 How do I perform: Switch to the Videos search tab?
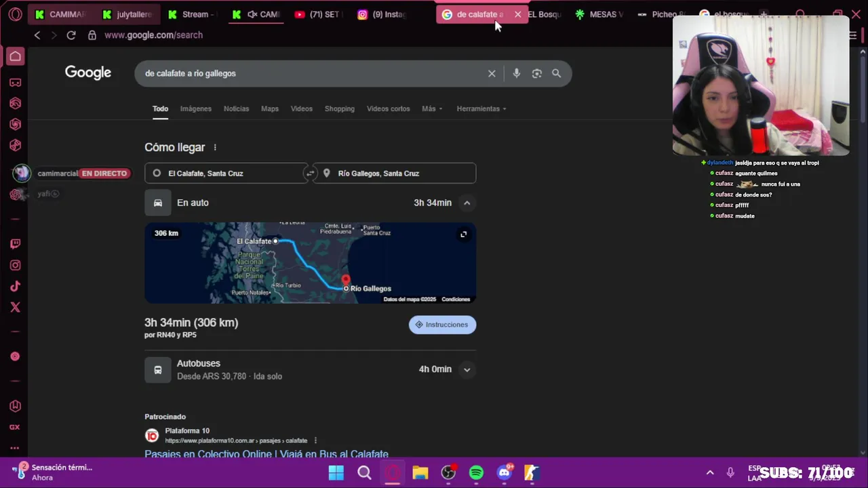[x=302, y=108]
